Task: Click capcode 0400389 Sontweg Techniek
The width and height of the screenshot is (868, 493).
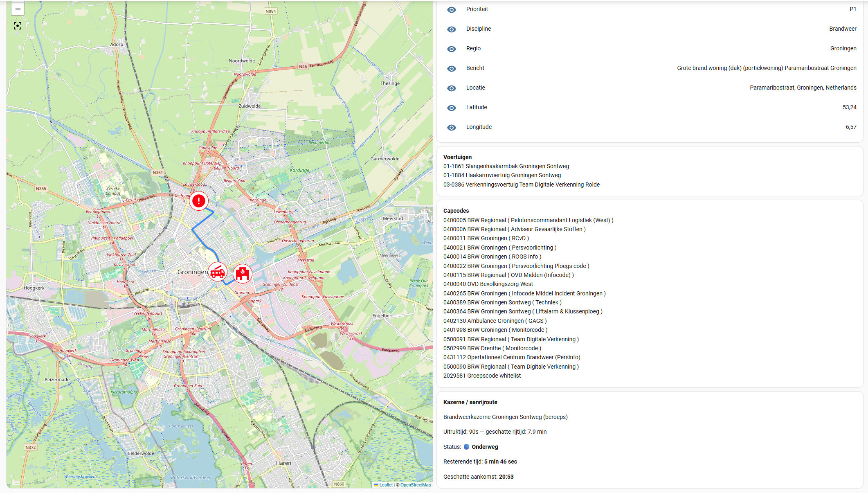Action: (502, 302)
